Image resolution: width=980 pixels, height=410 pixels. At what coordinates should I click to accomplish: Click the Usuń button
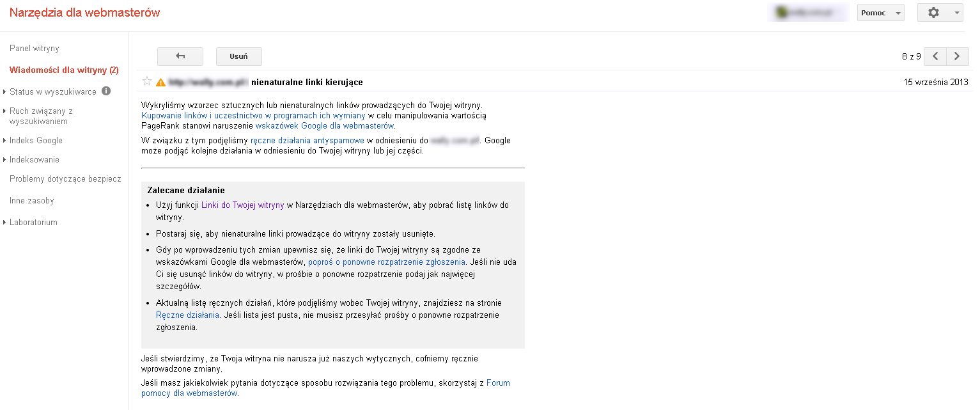tap(239, 56)
